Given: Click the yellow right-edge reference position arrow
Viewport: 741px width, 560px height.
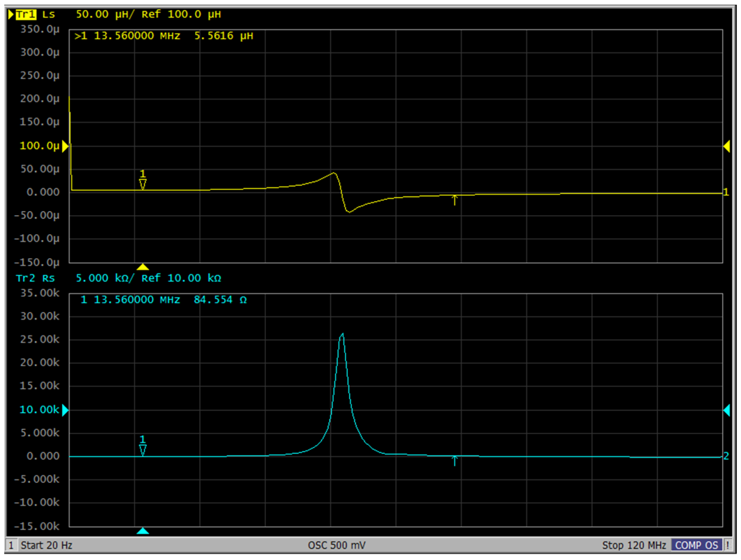Looking at the screenshot, I should tap(727, 146).
